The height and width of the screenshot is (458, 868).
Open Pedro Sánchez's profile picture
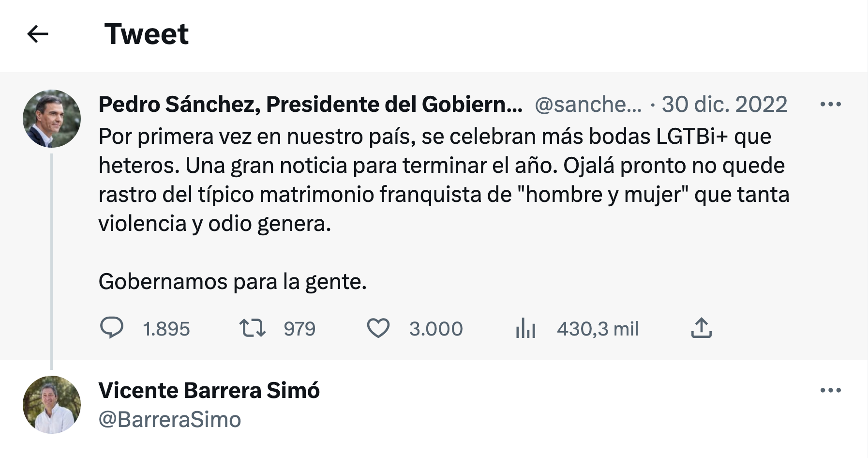(x=52, y=119)
